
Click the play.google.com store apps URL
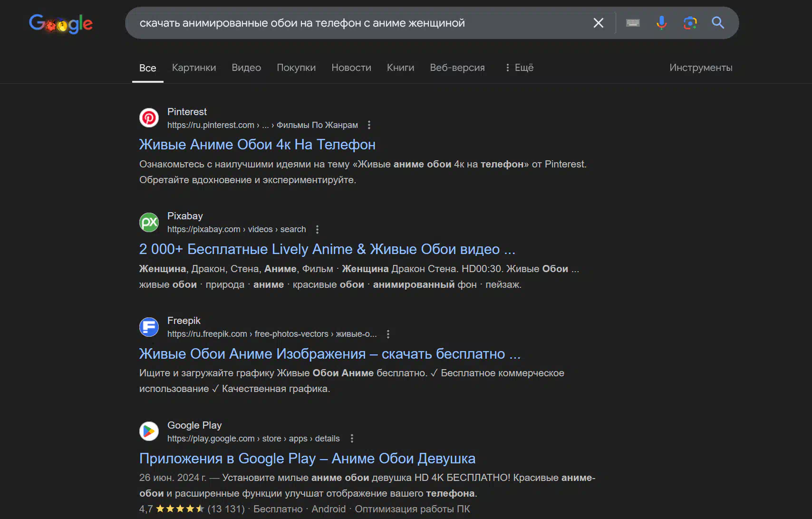coord(253,439)
